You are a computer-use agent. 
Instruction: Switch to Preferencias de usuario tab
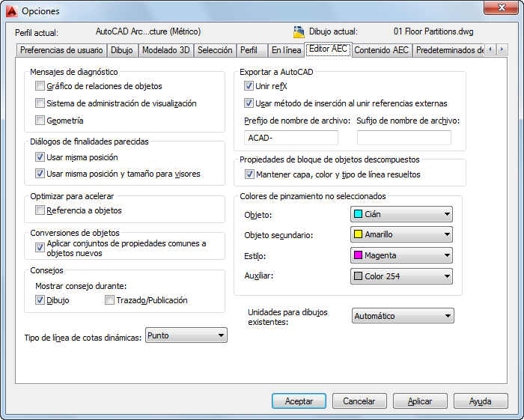pos(61,50)
